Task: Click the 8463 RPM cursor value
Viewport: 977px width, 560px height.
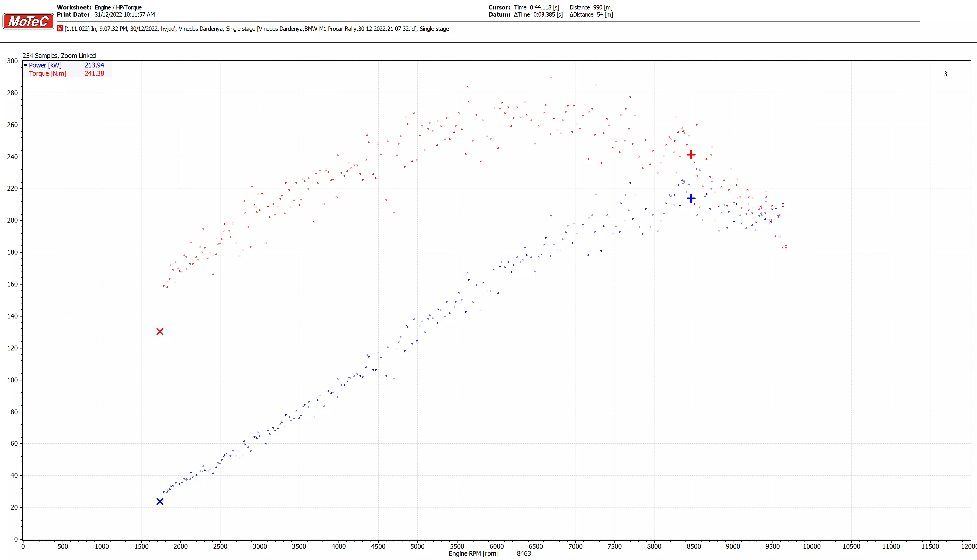Action: [523, 553]
